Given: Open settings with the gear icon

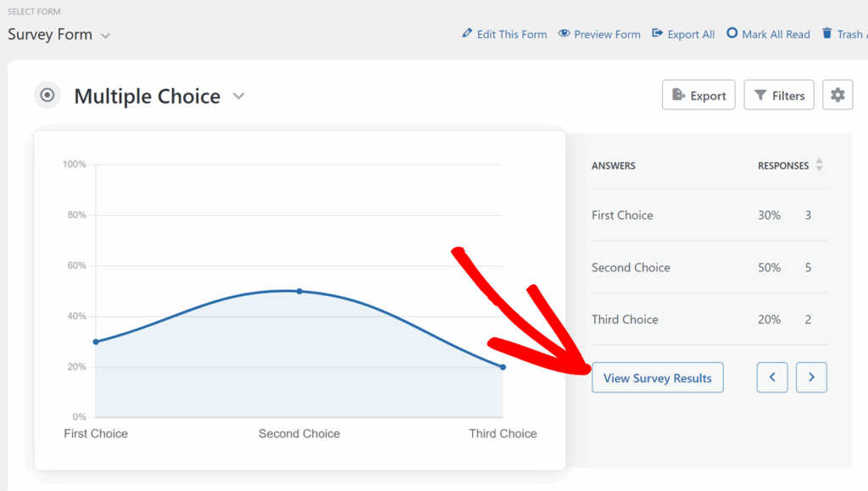Looking at the screenshot, I should 837,95.
